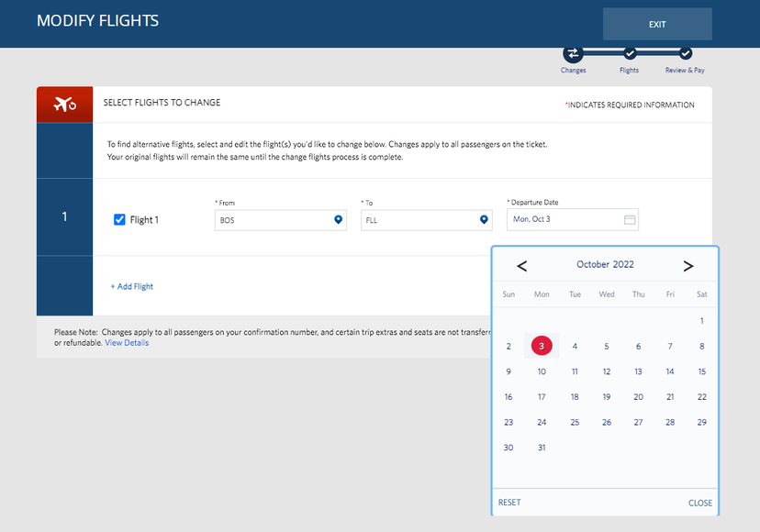Open the location pin icon beside BOS
760x532 pixels.
point(337,219)
